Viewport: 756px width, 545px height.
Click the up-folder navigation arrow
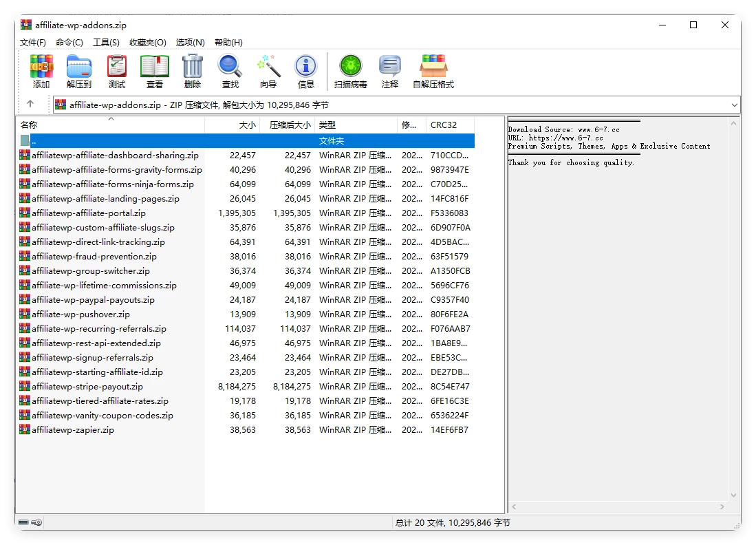coord(32,105)
